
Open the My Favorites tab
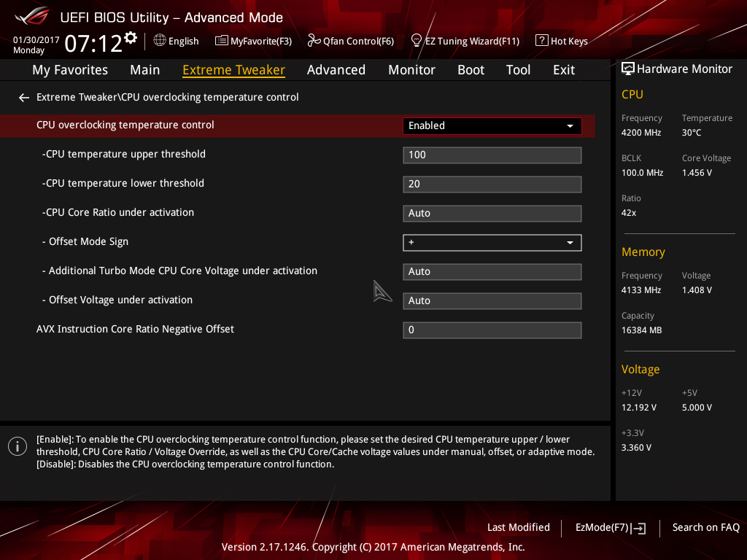coord(70,70)
